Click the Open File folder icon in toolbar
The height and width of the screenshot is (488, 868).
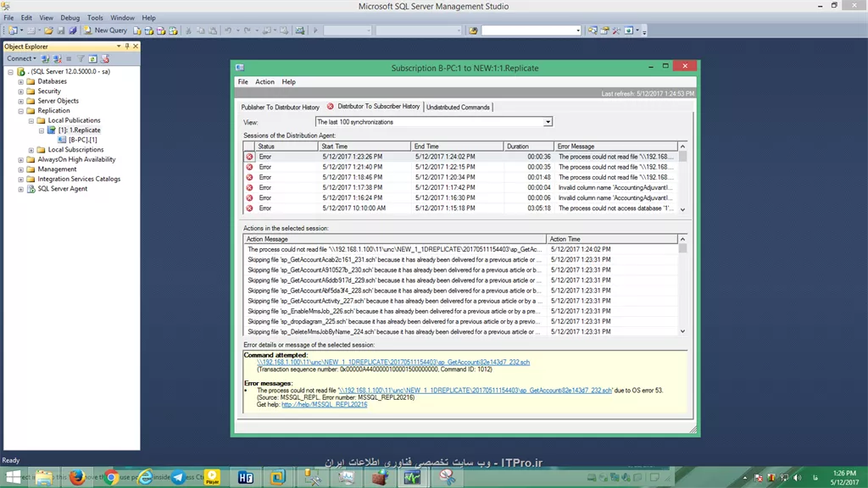(x=48, y=30)
